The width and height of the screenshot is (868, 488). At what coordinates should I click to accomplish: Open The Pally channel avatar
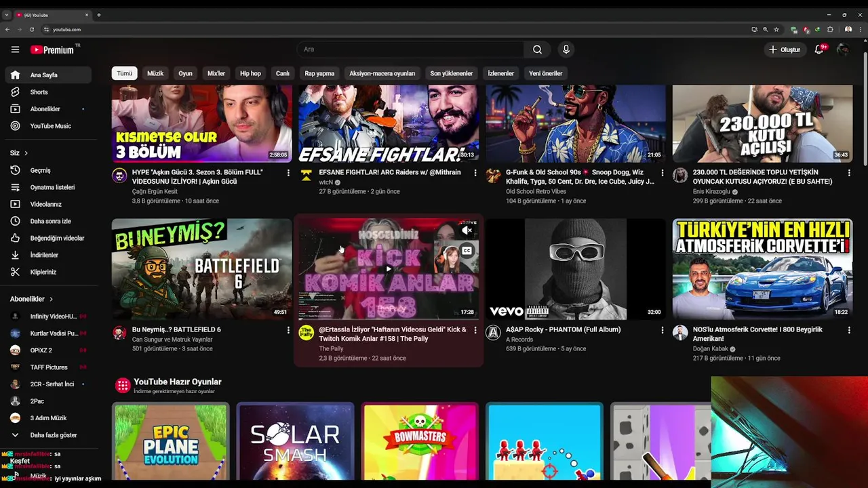307,333
